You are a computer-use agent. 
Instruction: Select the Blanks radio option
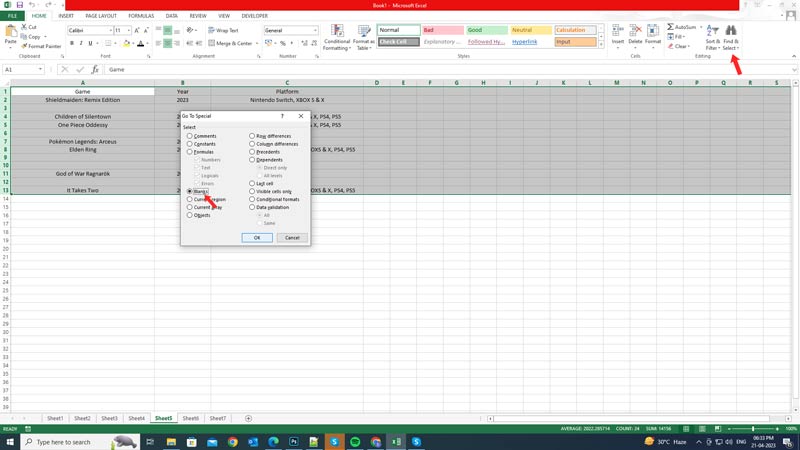(x=190, y=191)
